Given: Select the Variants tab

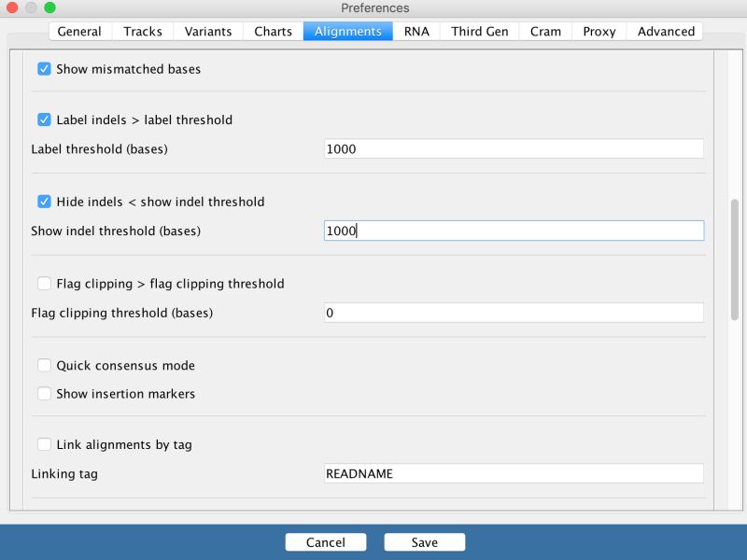Looking at the screenshot, I should pos(207,31).
